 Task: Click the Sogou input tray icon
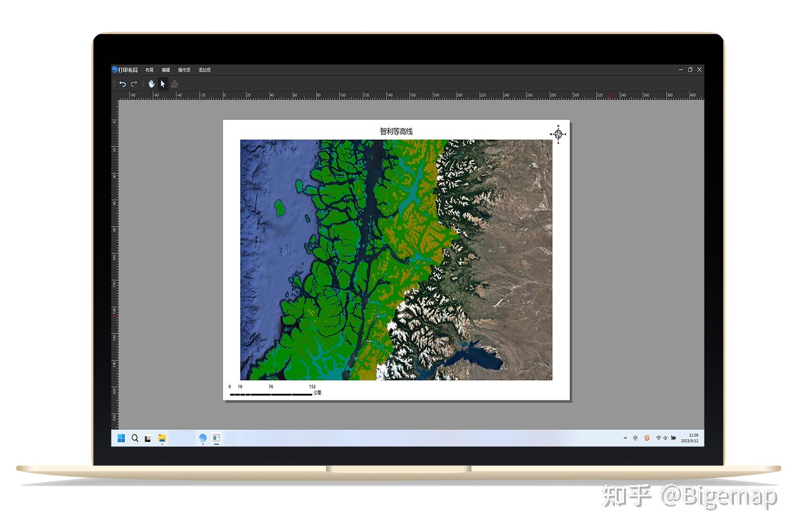point(646,438)
